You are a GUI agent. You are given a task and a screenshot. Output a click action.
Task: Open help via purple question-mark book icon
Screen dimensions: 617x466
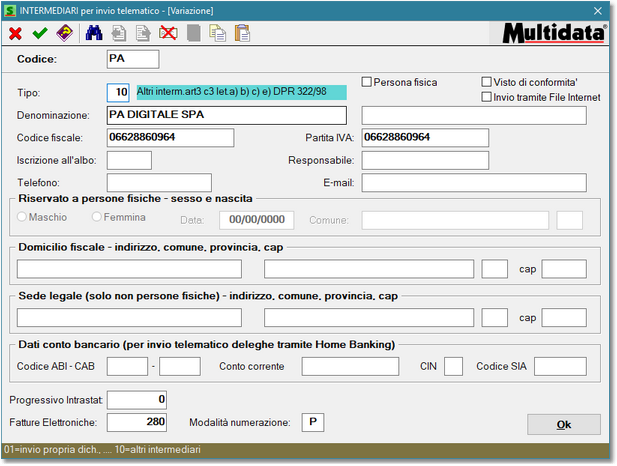click(65, 33)
